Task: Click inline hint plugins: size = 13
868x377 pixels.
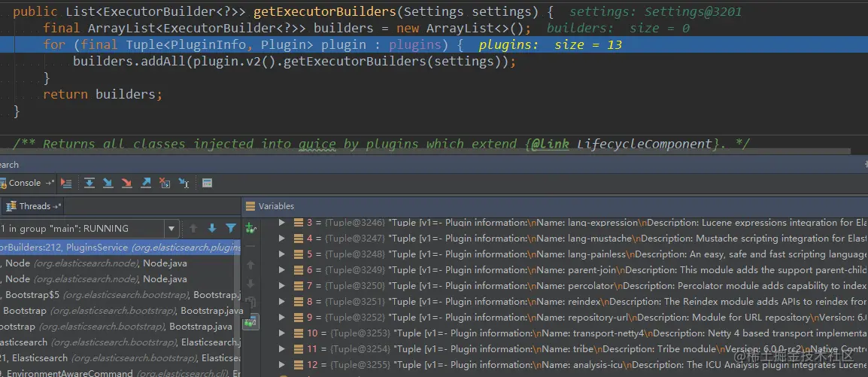Action: coord(551,45)
